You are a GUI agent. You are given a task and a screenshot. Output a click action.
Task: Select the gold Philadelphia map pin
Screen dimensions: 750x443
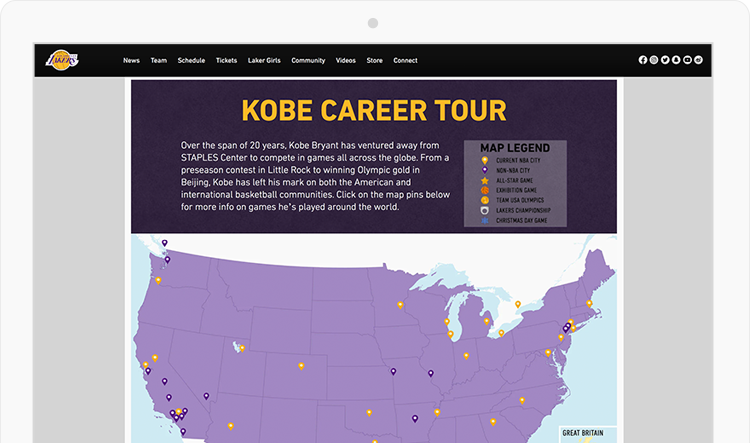[561, 338]
